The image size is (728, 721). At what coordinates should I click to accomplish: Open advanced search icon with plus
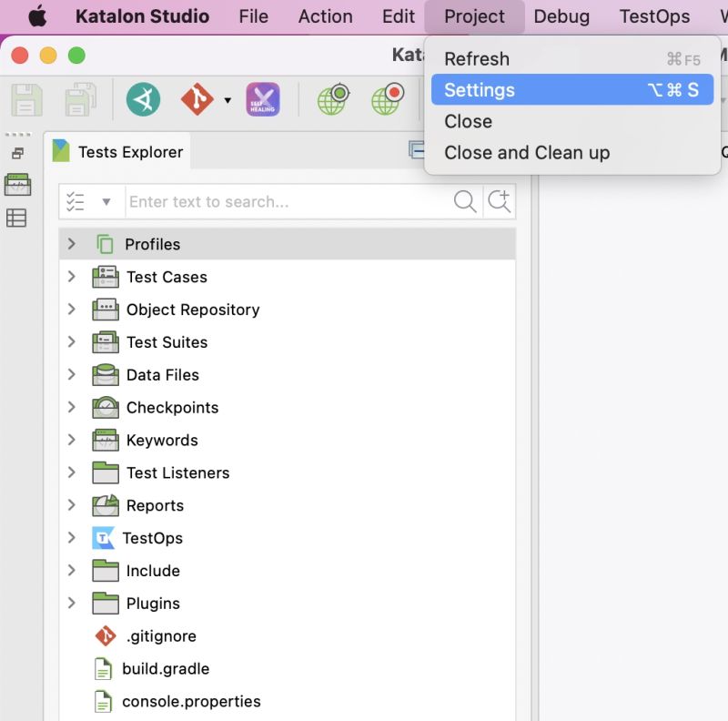499,201
